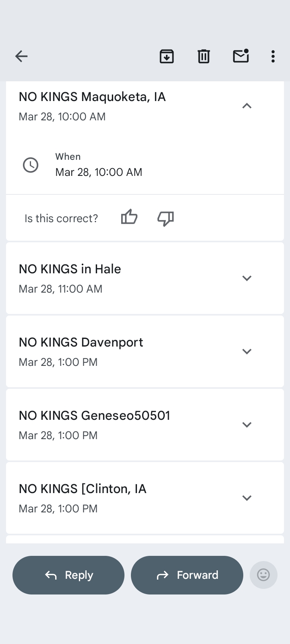
Task: Collapse the NO KINGS Maquoketa event
Action: click(x=246, y=106)
